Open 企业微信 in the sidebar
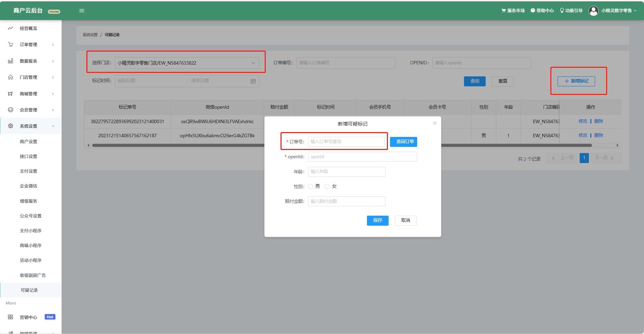644x334 pixels. click(x=28, y=186)
